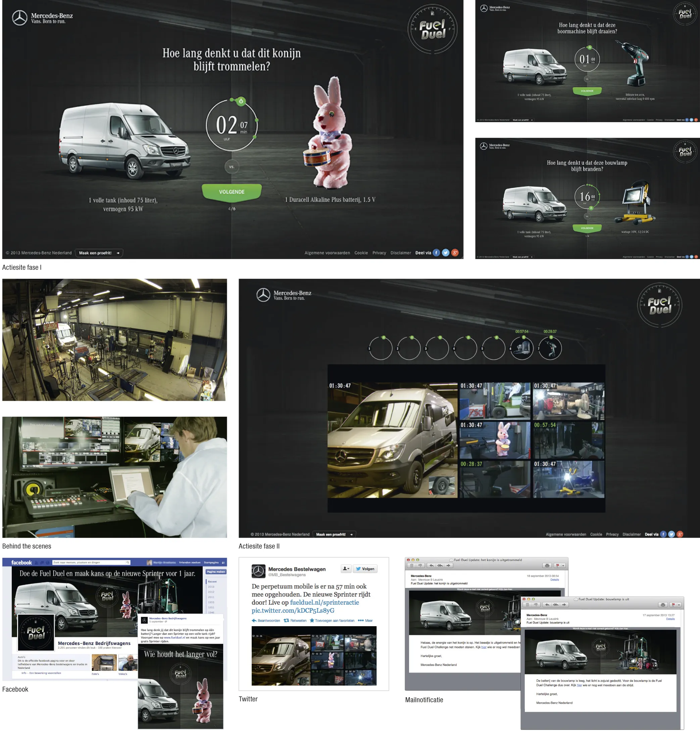Viewport: 700px width, 748px height.
Task: Open fuelduel.nl/sprinteractie link in tweet
Action: click(324, 602)
